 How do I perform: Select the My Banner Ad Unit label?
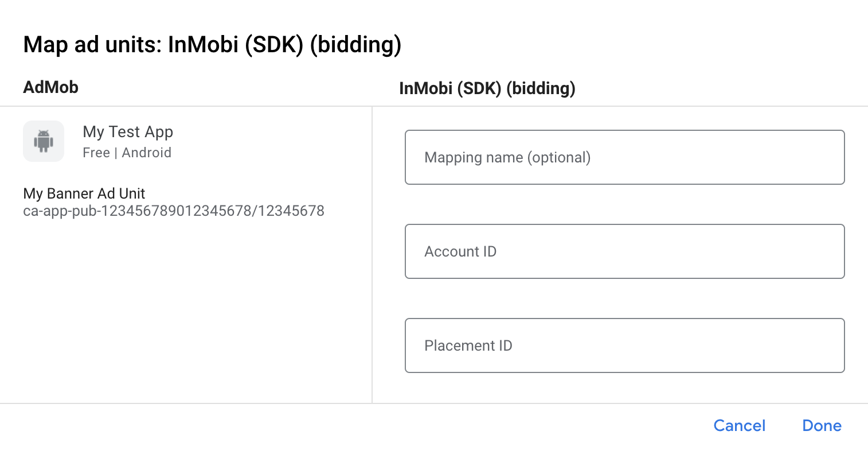click(x=84, y=193)
